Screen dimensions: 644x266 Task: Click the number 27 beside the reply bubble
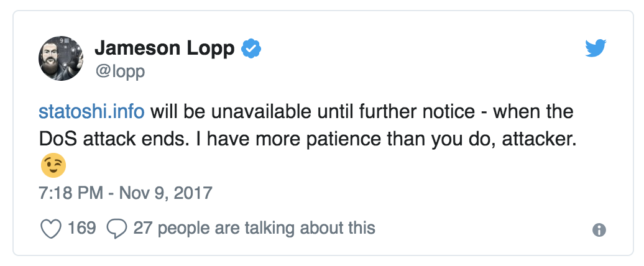(142, 228)
